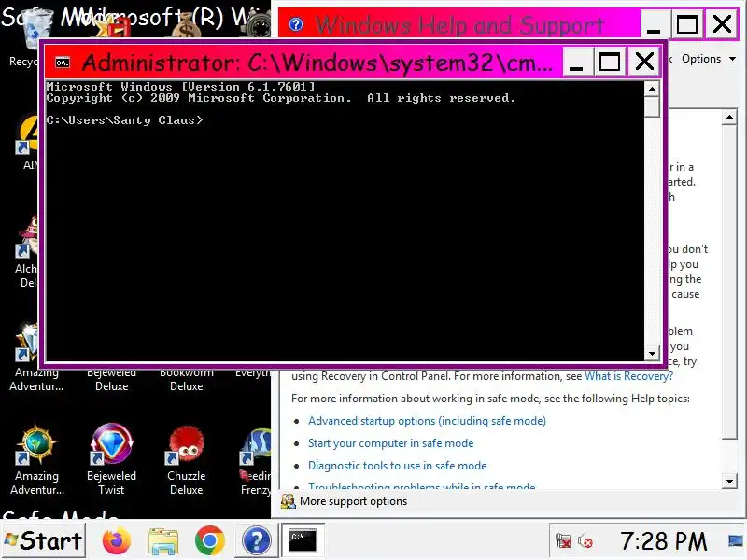Click the Help window vertical scrollbar thumb

(729, 283)
